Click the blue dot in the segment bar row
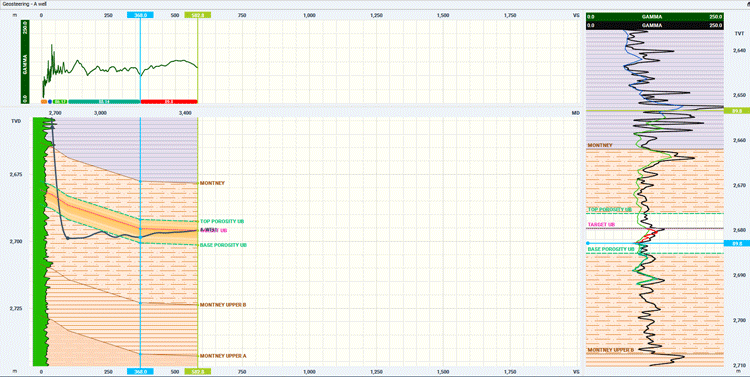The width and height of the screenshot is (750, 377). (50, 101)
